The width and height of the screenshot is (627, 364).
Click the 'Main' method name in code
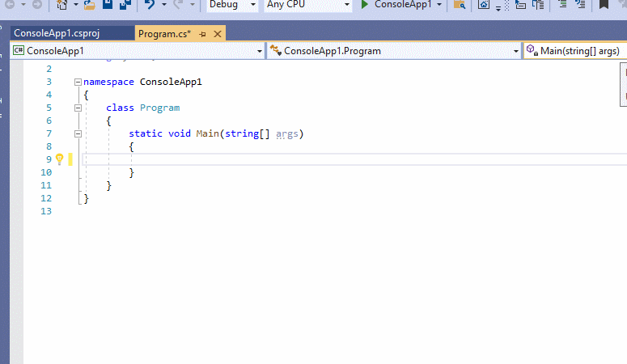pos(208,133)
